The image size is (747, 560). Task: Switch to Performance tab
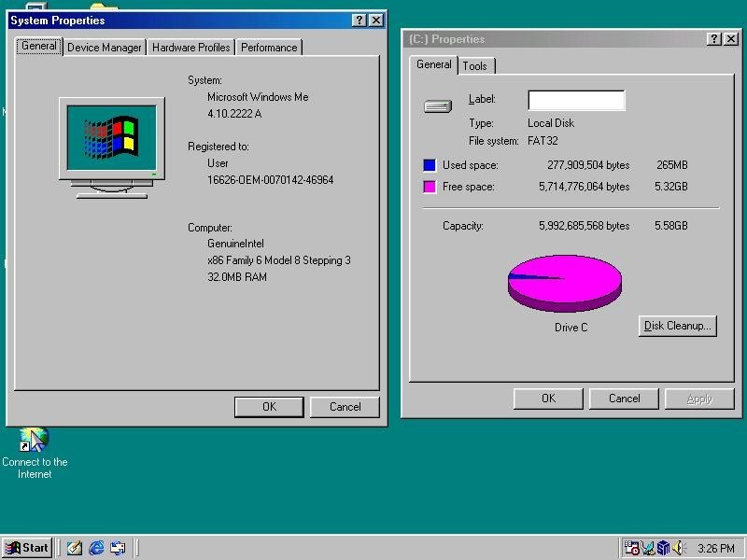[269, 48]
